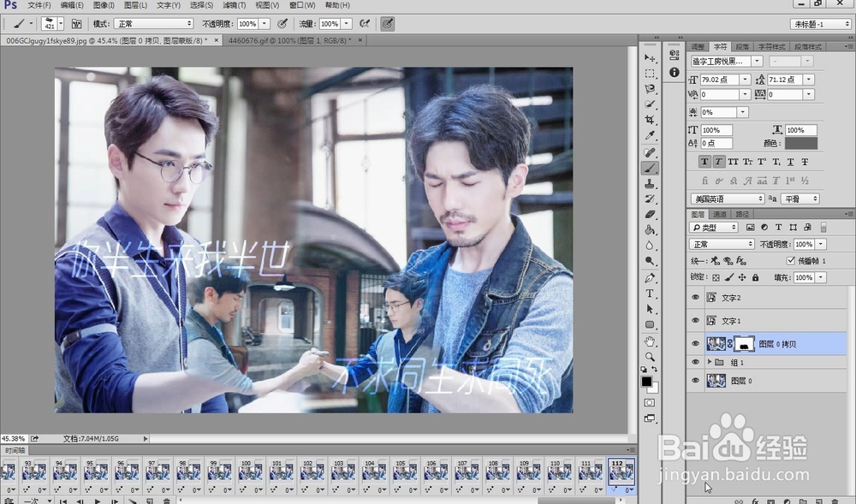The height and width of the screenshot is (504, 856).
Task: Expand the 组 1 layer group
Action: 709,362
